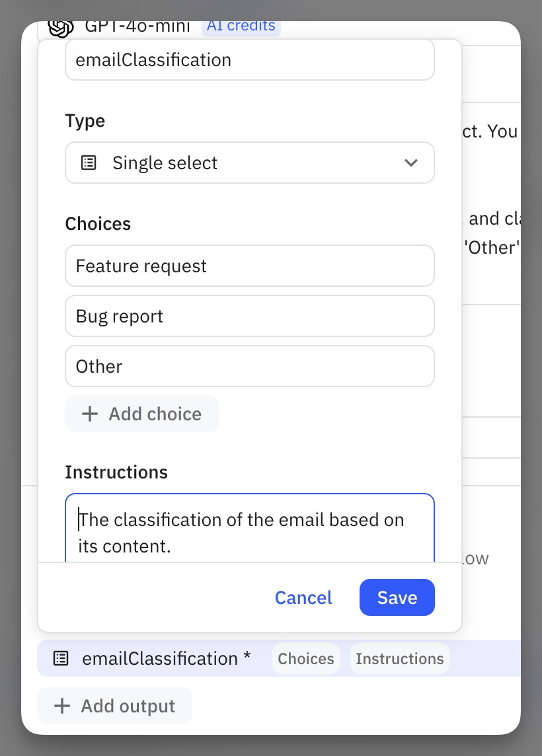Click the AI credits badge

click(241, 25)
